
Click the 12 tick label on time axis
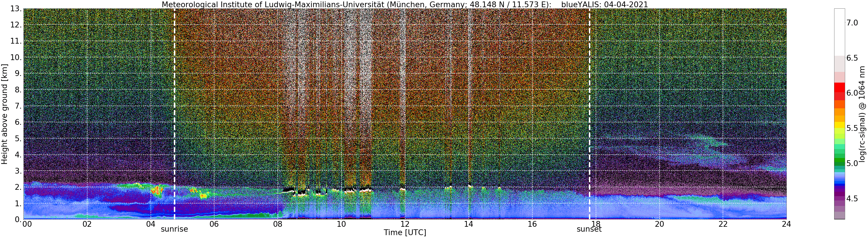click(405, 224)
